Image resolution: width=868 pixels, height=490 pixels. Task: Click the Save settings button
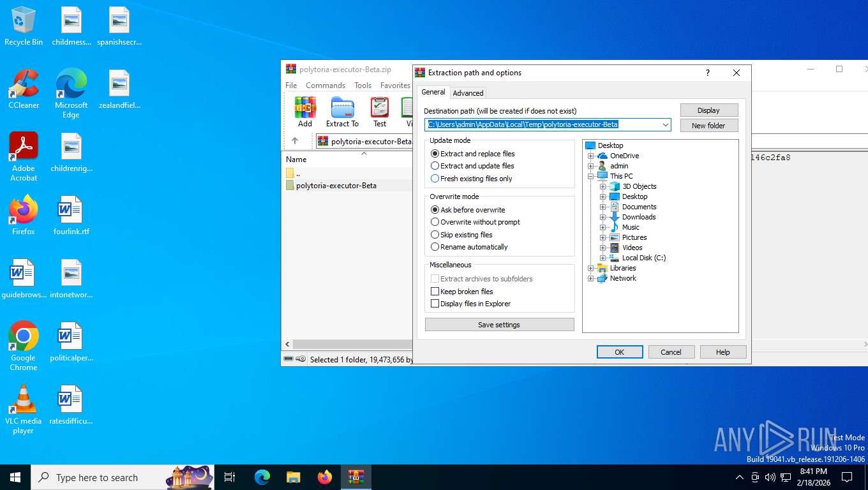[499, 325]
